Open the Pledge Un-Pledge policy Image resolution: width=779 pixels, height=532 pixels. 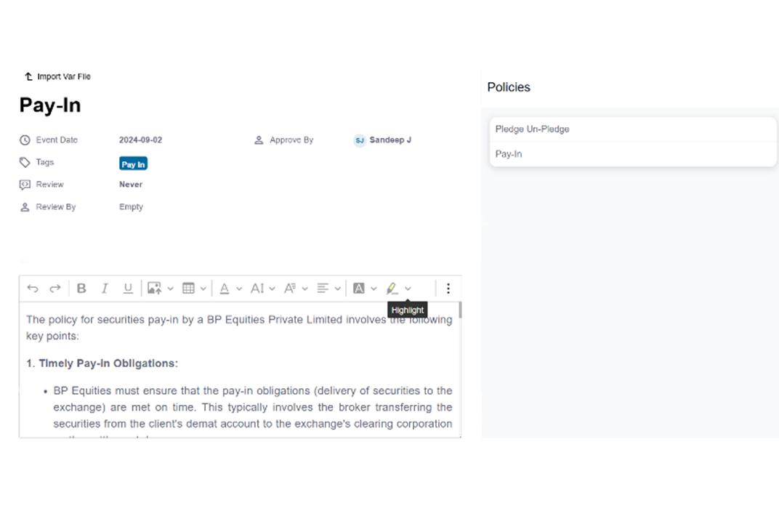click(533, 129)
